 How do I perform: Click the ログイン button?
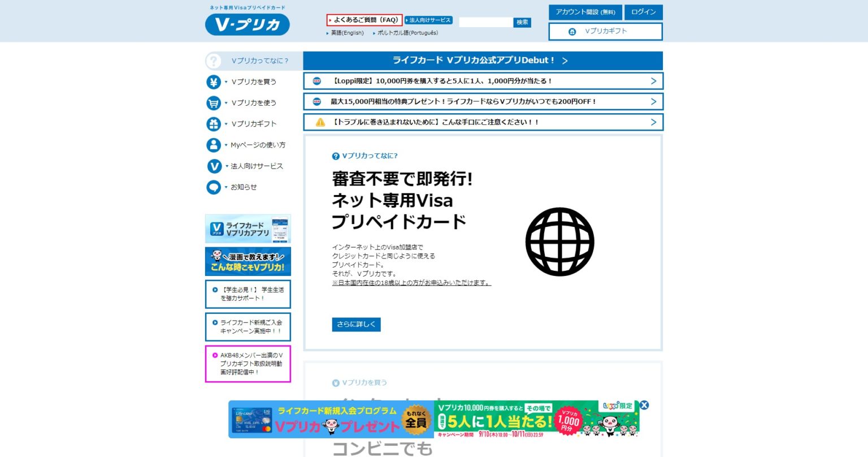coord(644,12)
